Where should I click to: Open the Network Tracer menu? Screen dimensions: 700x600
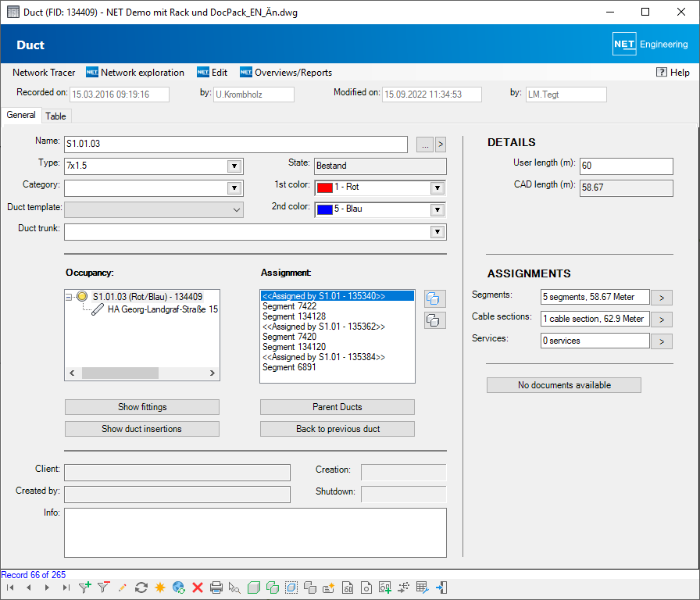44,73
